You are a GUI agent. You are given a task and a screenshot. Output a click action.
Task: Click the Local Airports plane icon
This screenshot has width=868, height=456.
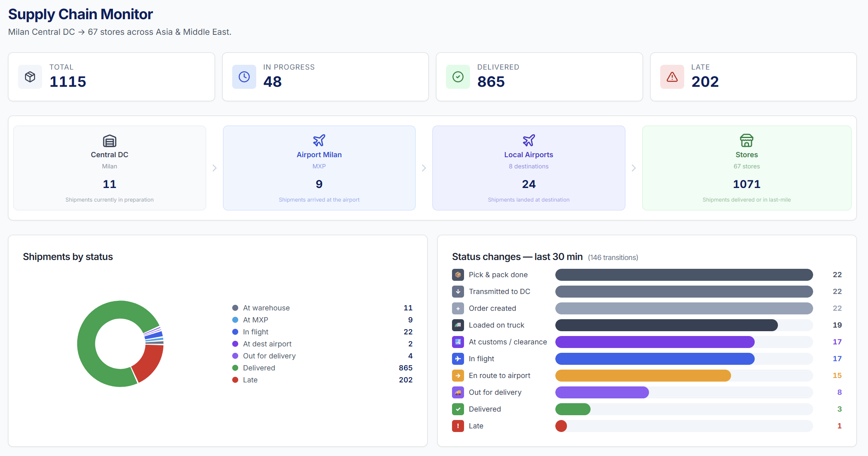pos(528,140)
